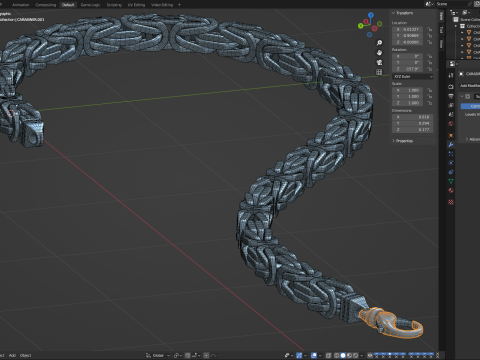Screen dimensions: 480x360
Task: Edit Location X value field
Action: click(407, 29)
